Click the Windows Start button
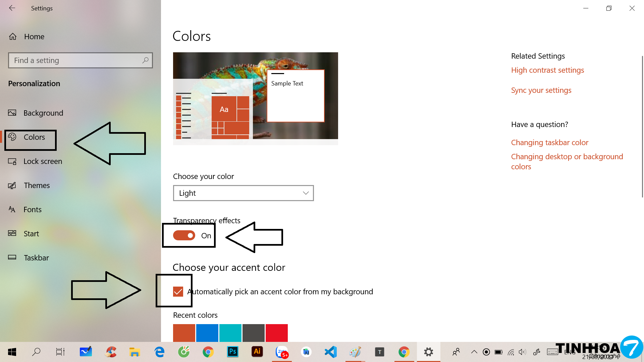The width and height of the screenshot is (644, 362). pyautogui.click(x=12, y=352)
